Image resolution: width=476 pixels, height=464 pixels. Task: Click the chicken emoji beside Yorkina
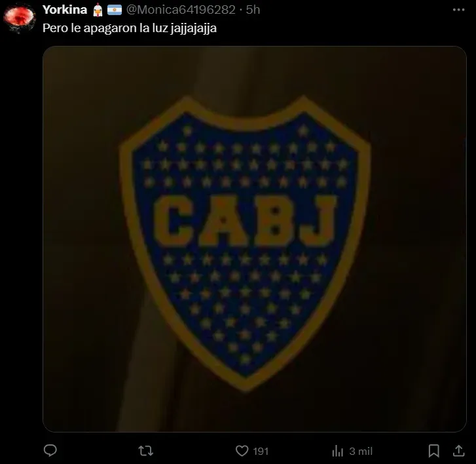pos(98,10)
